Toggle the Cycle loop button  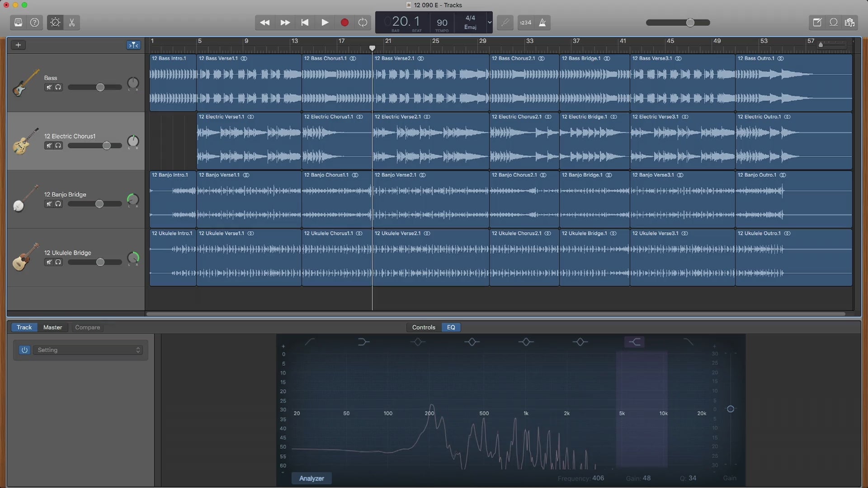(x=363, y=22)
